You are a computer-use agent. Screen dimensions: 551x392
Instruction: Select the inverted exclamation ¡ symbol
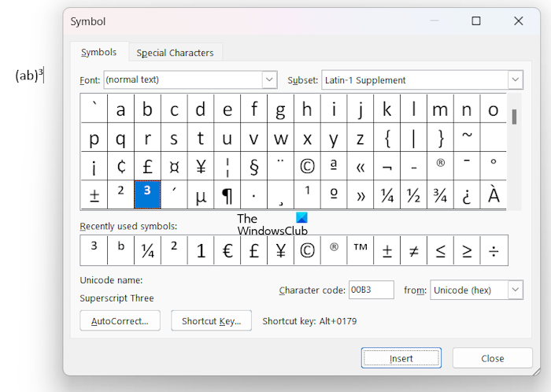(94, 166)
